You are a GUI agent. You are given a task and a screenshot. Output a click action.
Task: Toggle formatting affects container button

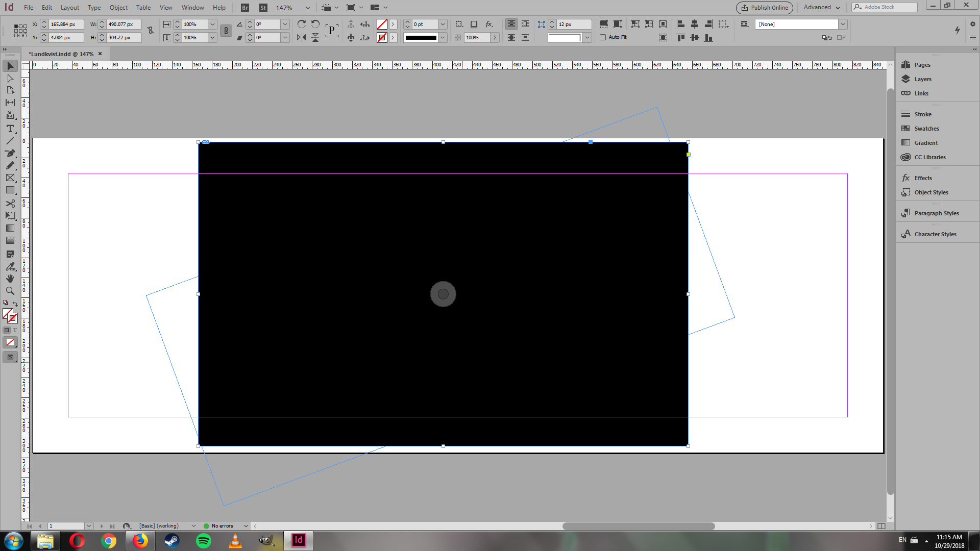[7, 330]
